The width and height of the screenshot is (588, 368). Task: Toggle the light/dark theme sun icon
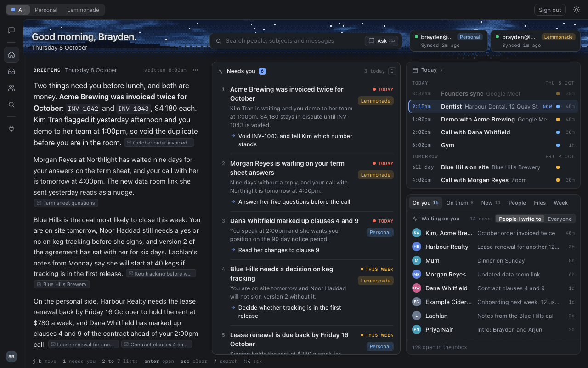click(577, 10)
